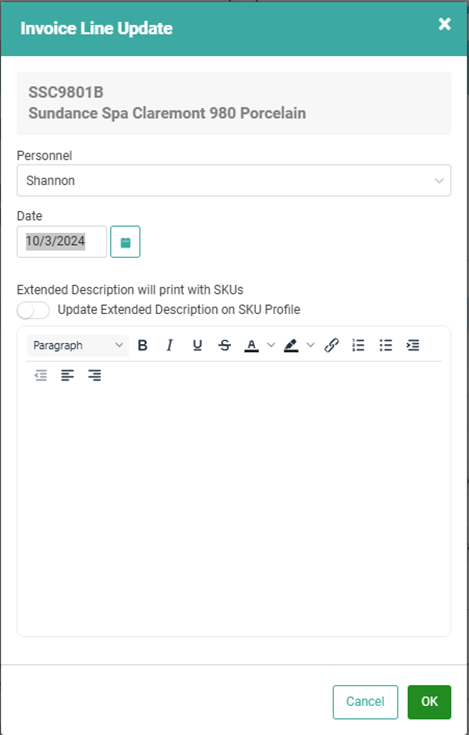Open the Personnel dropdown showing Shannon

click(x=234, y=180)
